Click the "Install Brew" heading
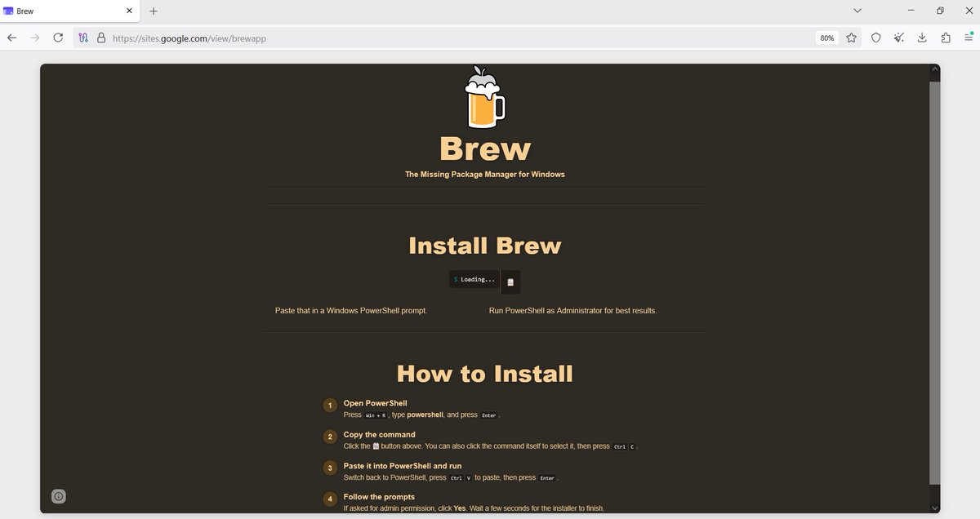 pyautogui.click(x=485, y=246)
